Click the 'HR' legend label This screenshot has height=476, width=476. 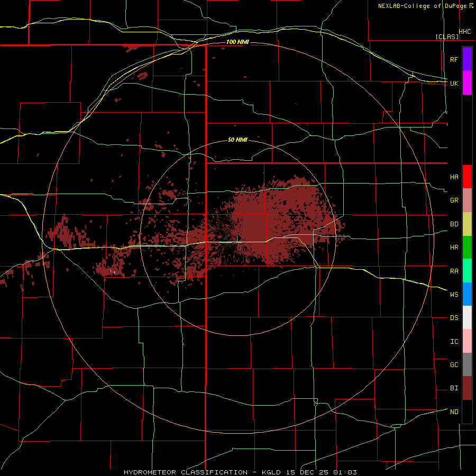(454, 248)
